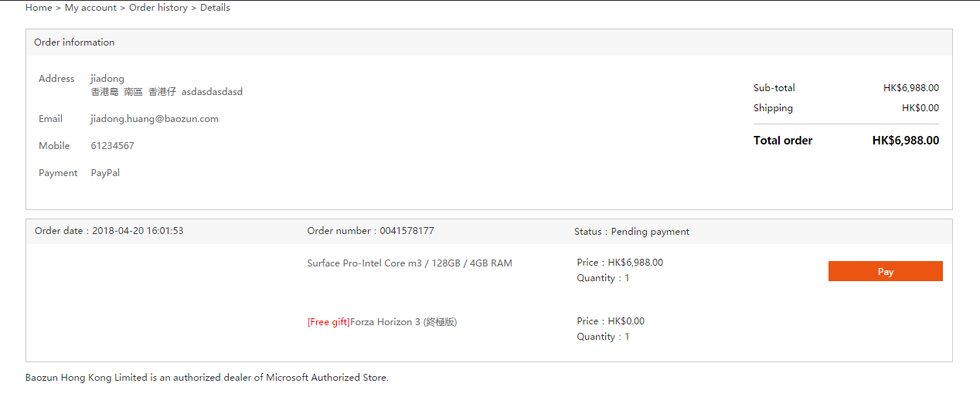The image size is (980, 397).
Task: Click the Shipping amount HK$0.00
Action: pyautogui.click(x=920, y=108)
